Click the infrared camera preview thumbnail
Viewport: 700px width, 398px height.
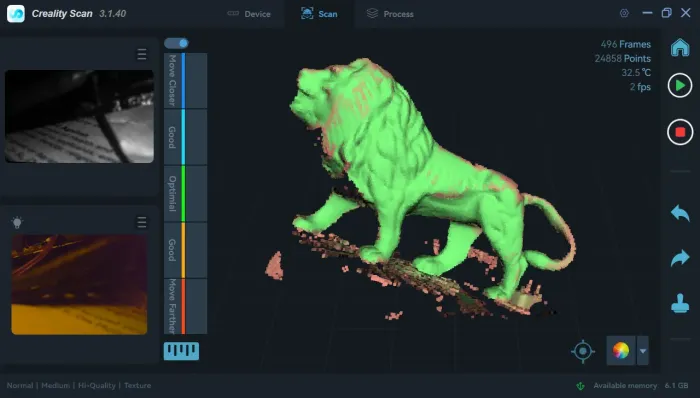79,116
